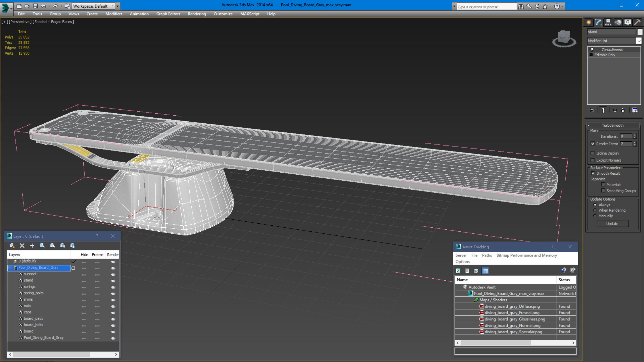Toggle Show End Result icon
Viewport: 644px width, 362px height.
(x=603, y=110)
